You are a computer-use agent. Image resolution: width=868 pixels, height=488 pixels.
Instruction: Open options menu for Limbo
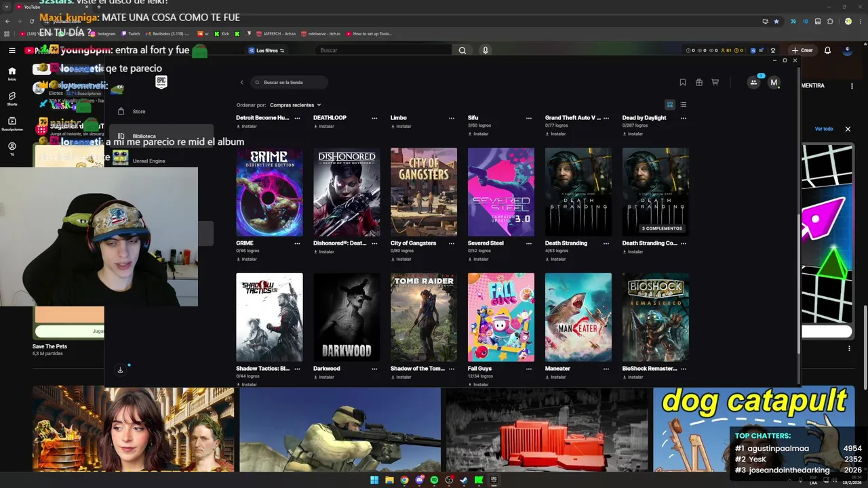tap(452, 118)
